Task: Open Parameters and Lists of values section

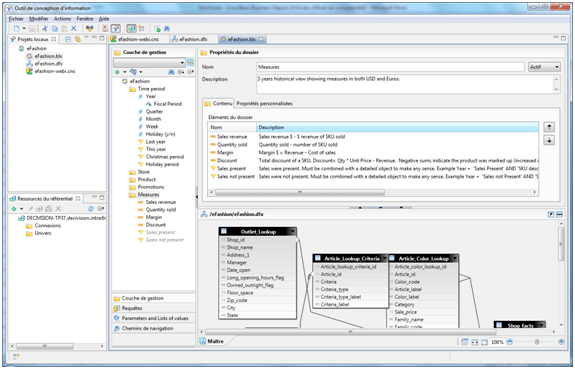Action: 154,318
